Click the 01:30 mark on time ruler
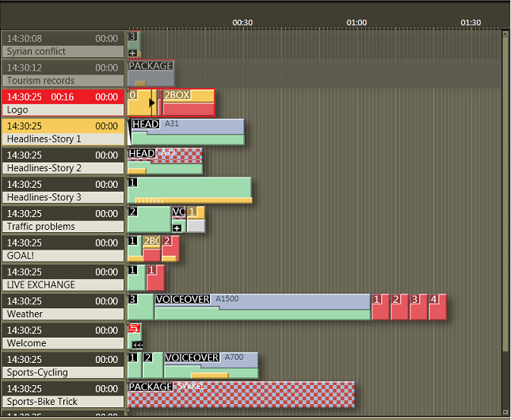 point(471,22)
